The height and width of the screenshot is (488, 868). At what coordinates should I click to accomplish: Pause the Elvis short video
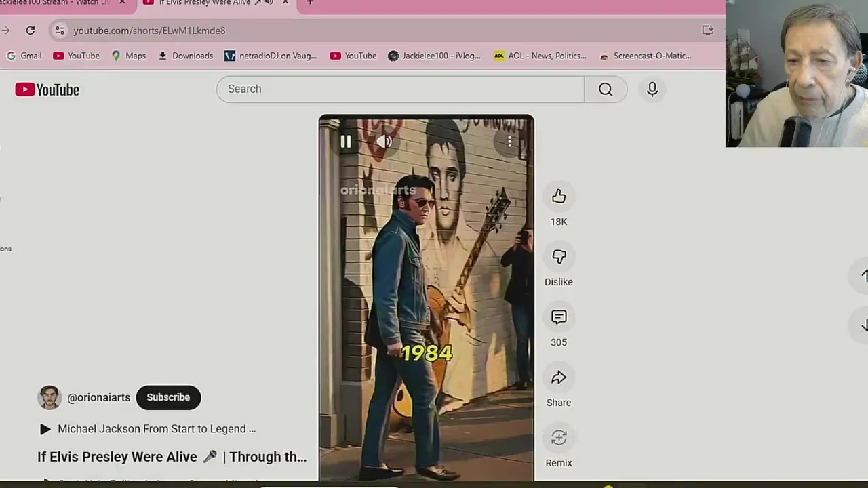(346, 141)
